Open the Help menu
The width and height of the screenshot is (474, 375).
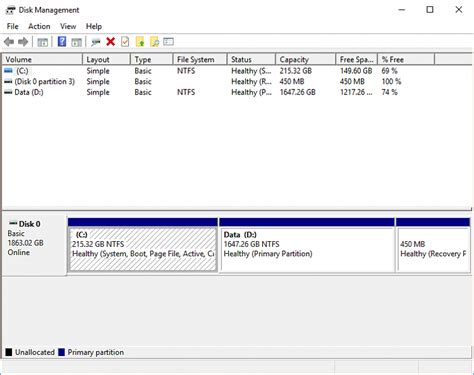(94, 26)
